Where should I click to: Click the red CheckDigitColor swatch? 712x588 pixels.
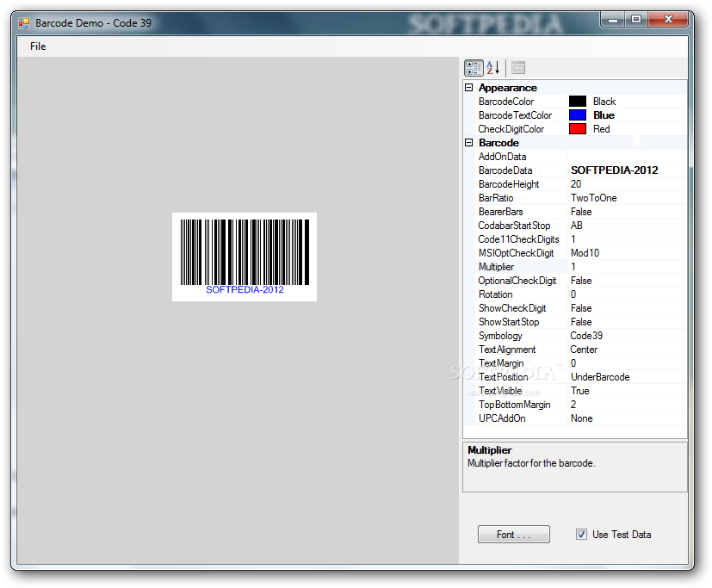coord(578,129)
